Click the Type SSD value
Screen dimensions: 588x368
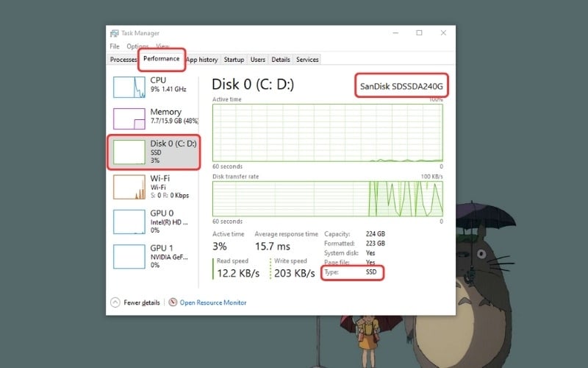pos(371,272)
